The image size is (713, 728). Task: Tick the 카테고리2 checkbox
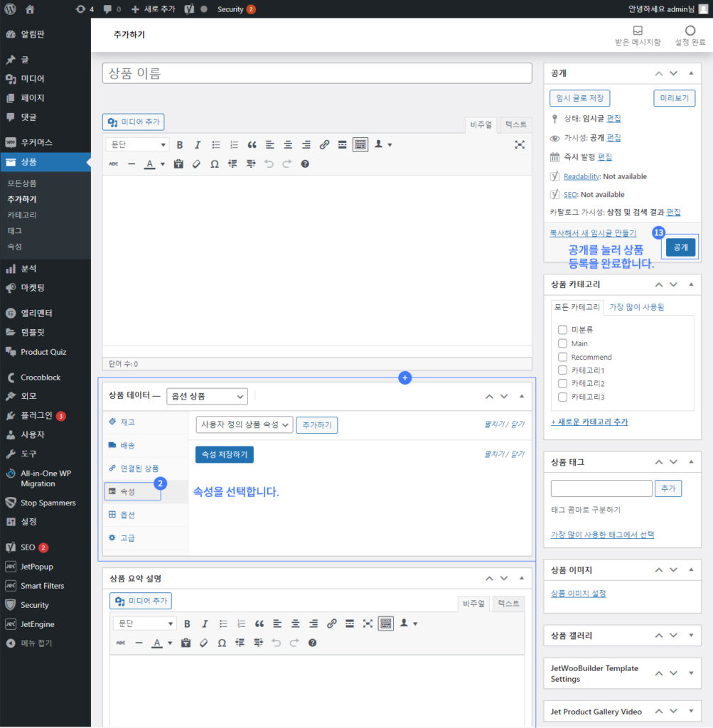[x=562, y=384]
